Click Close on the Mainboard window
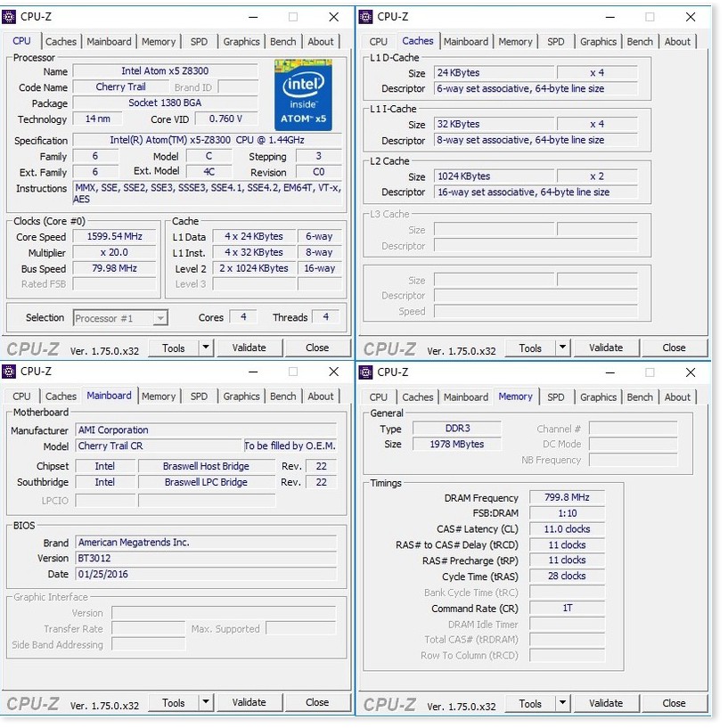The image size is (728, 728). (317, 702)
